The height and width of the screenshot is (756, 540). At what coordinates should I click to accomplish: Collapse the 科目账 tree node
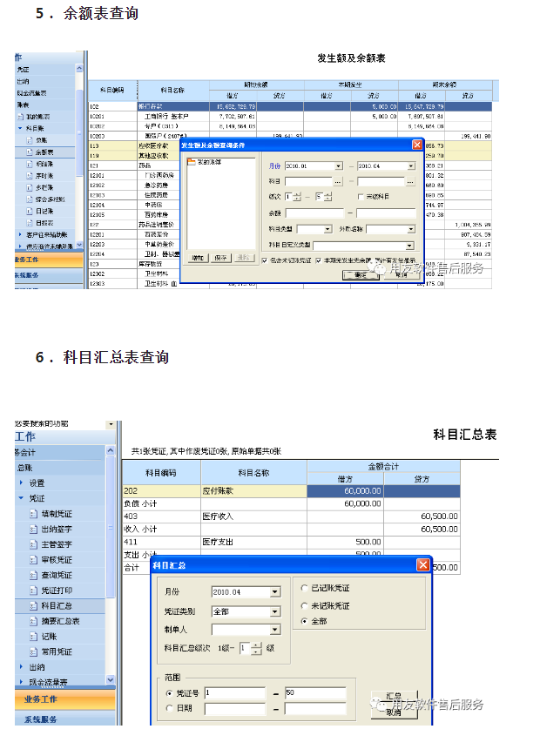pos(20,128)
